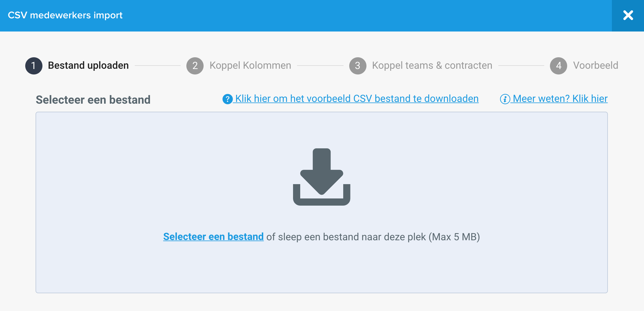Click the info circle icon
The image size is (644, 311).
(x=505, y=99)
